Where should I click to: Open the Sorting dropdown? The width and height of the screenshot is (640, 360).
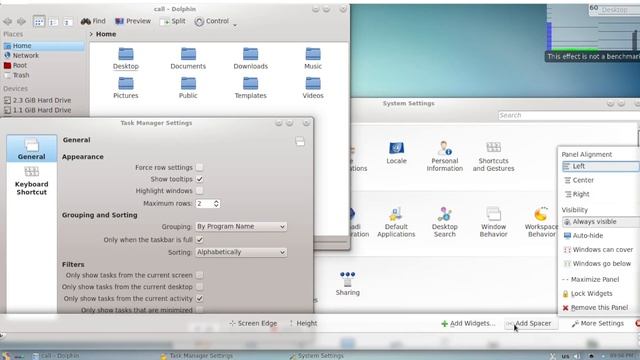(x=241, y=252)
